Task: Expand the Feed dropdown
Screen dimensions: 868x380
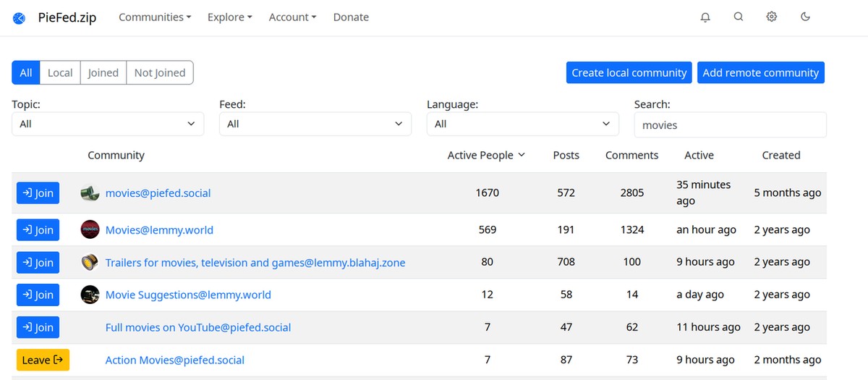Action: click(315, 124)
